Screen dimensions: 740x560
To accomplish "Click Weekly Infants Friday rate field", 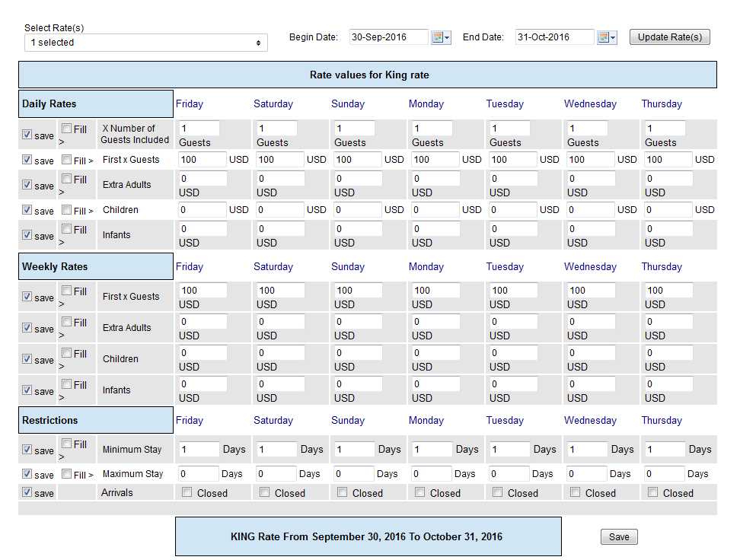I will (x=203, y=383).
